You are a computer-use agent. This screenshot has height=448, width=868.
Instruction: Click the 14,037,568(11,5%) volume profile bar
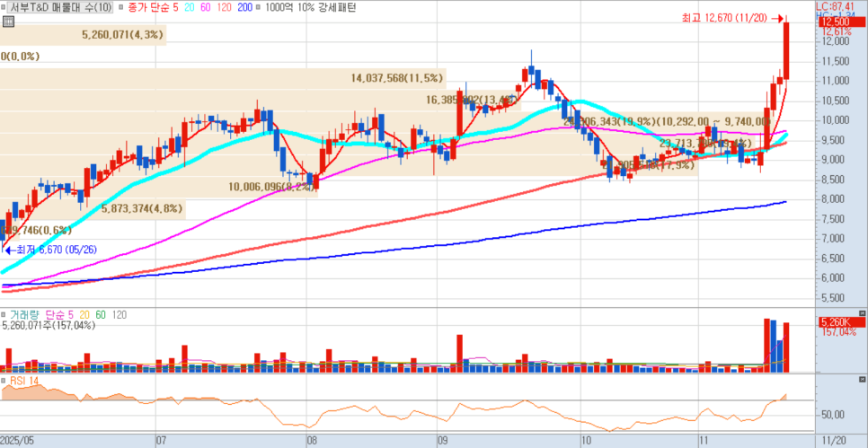(223, 78)
